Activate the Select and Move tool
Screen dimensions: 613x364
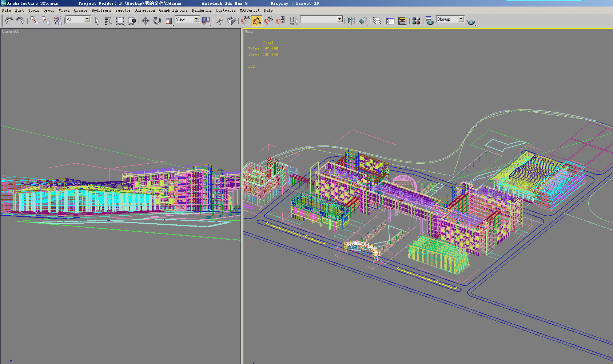[146, 21]
